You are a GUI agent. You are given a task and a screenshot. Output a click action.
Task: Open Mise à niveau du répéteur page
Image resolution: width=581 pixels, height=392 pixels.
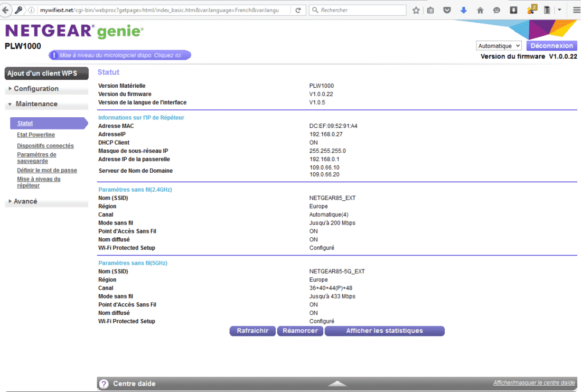pos(39,182)
